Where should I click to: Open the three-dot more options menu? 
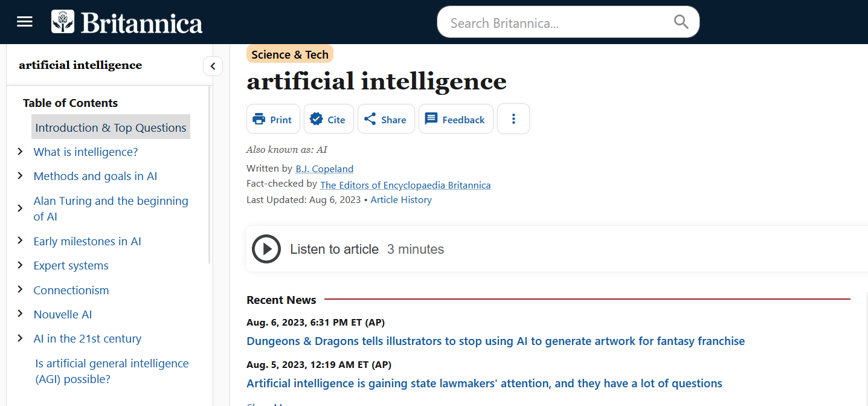click(513, 119)
